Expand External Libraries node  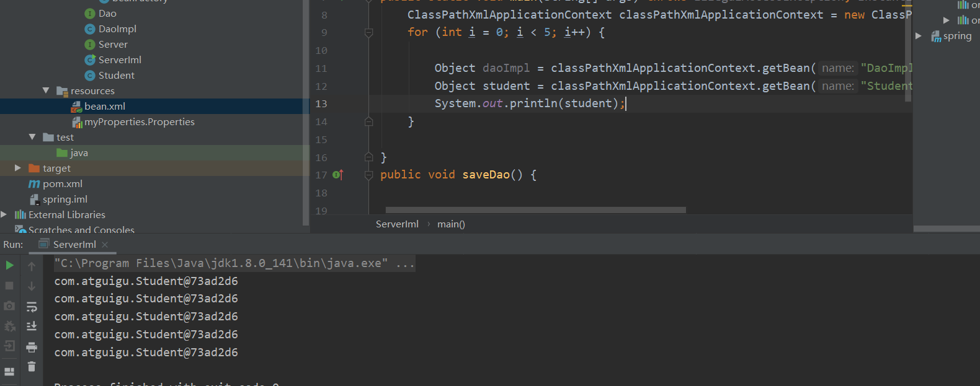point(4,214)
